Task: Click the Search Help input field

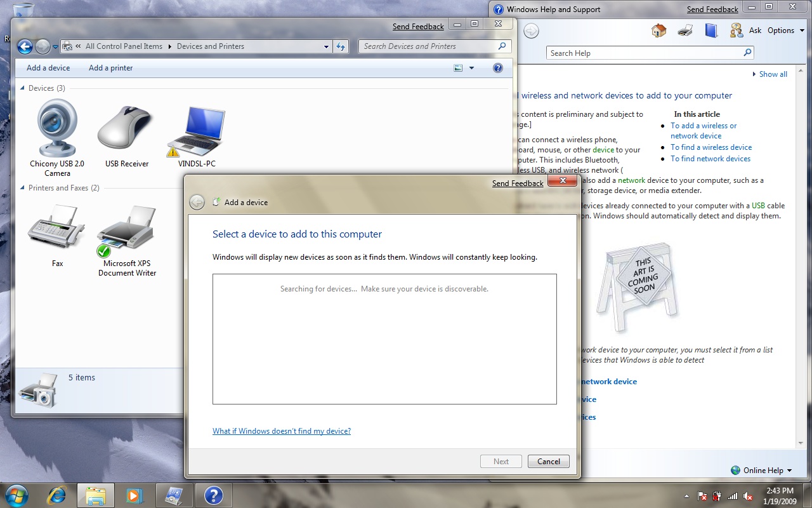Action: pos(643,53)
